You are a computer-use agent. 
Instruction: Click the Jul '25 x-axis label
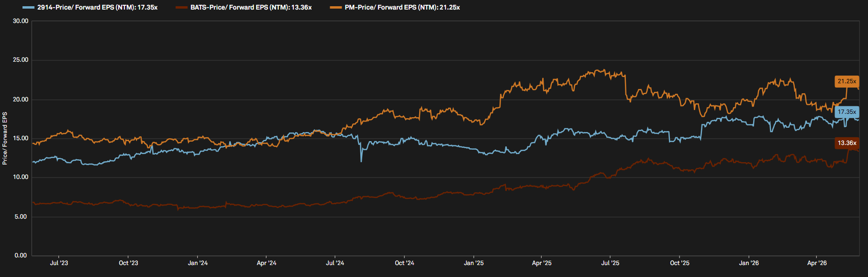pos(610,263)
